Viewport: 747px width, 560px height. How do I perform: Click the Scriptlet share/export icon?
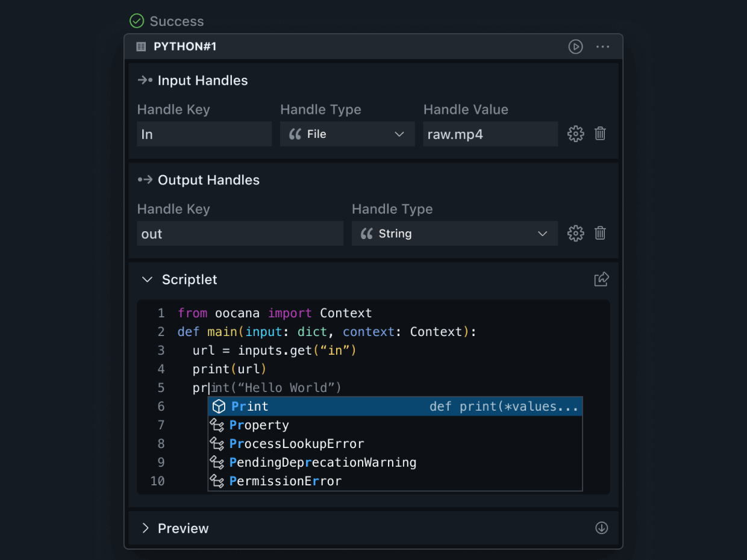point(601,279)
